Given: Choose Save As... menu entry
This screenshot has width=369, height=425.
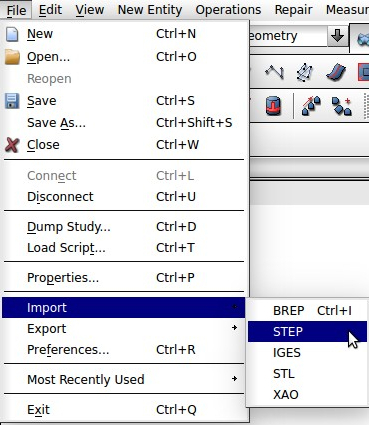Looking at the screenshot, I should tap(123, 123).
